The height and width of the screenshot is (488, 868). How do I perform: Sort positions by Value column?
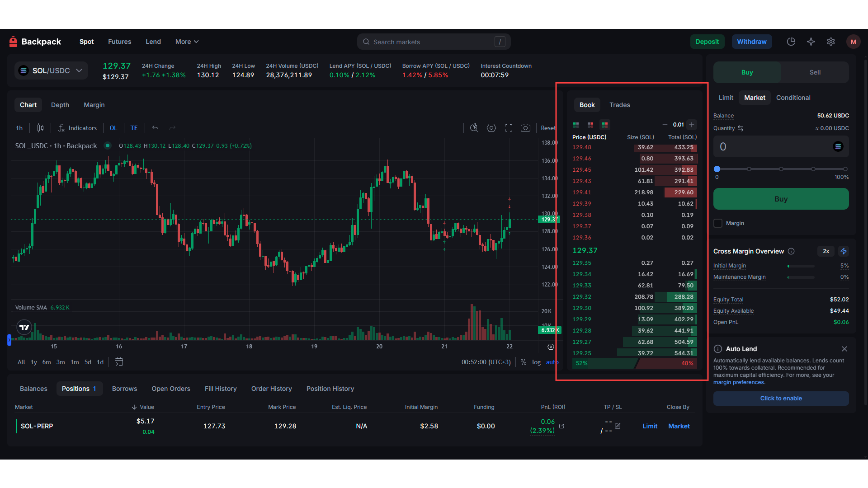[143, 407]
